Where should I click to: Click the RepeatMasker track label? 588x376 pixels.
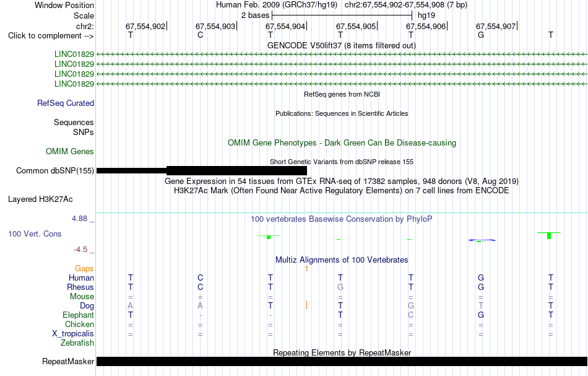(68, 361)
